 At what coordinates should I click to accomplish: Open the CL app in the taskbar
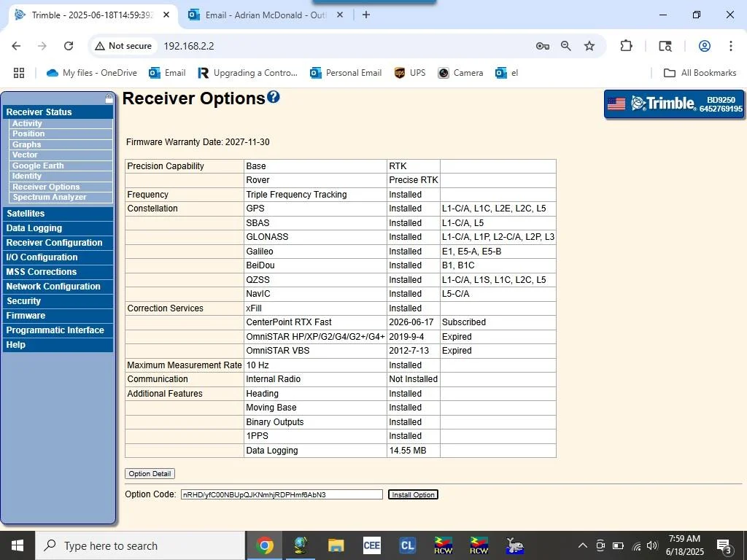pos(407,545)
